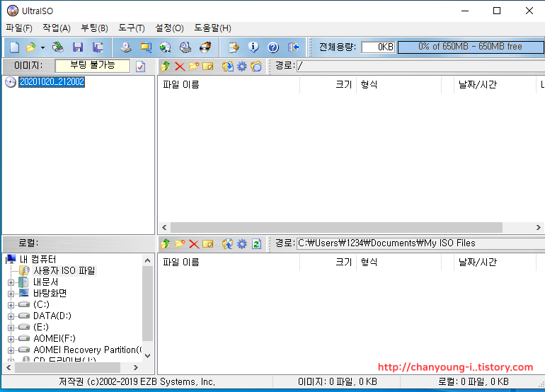Open the 도구(T) menu
The width and height of the screenshot is (545, 392).
click(132, 28)
